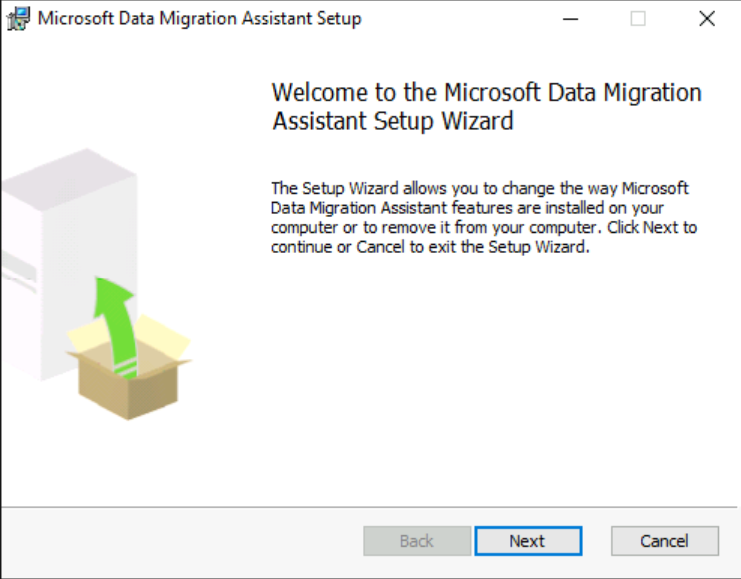The image size is (741, 579).
Task: Click the blank white area below the description
Action: point(490,380)
